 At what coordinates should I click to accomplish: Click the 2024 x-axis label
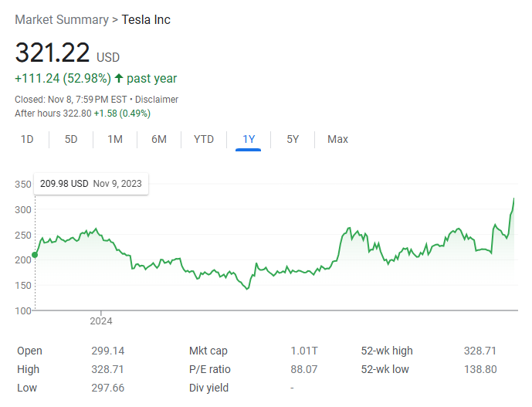101,320
